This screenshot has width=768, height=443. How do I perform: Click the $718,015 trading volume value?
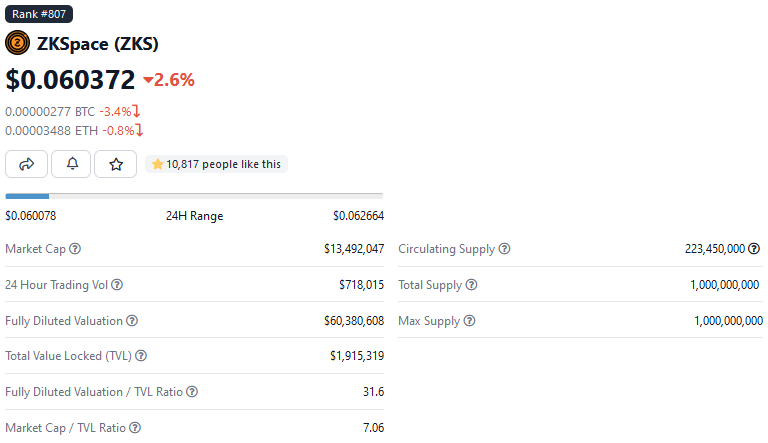(x=361, y=285)
